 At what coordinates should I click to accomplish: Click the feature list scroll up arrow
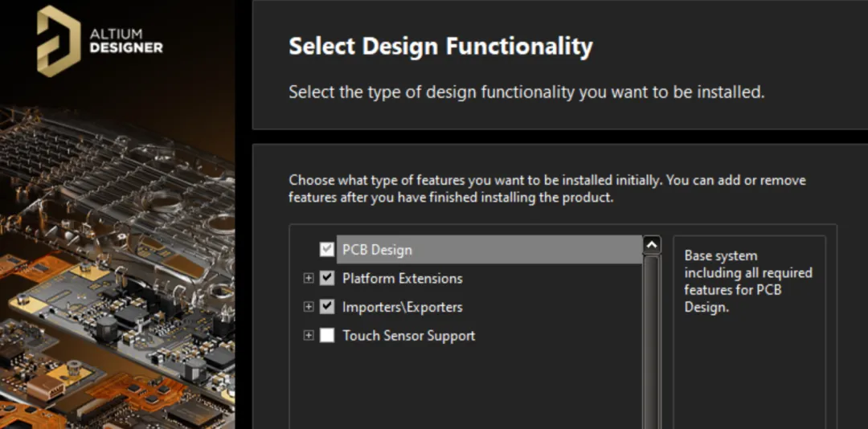coord(652,245)
